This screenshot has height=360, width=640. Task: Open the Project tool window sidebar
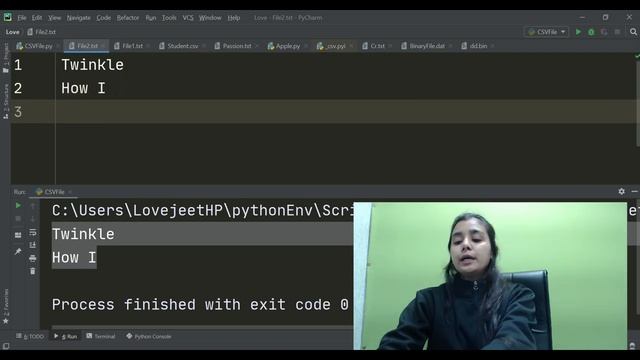[x=6, y=58]
